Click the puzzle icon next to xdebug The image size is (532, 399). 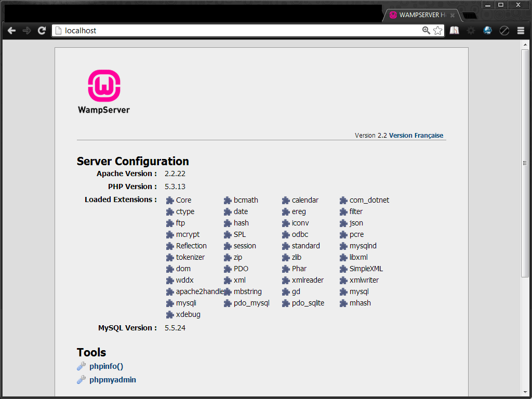tap(170, 314)
